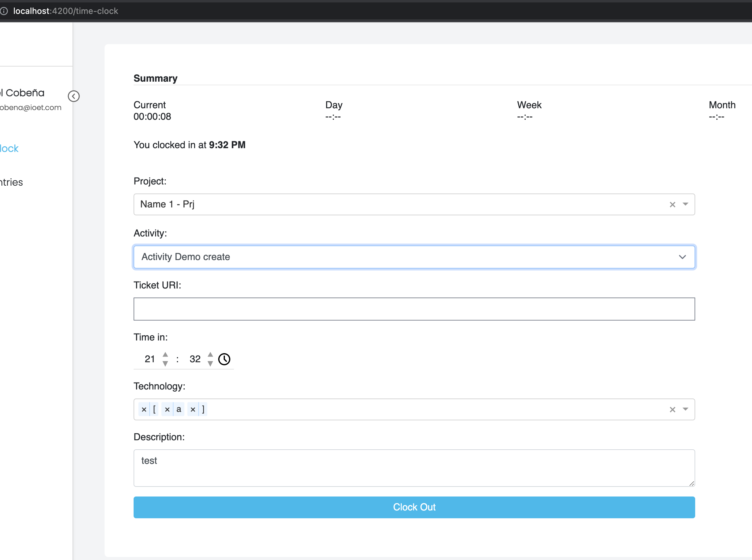Go to Time Entries in sidebar
The image size is (752, 560).
click(x=11, y=182)
